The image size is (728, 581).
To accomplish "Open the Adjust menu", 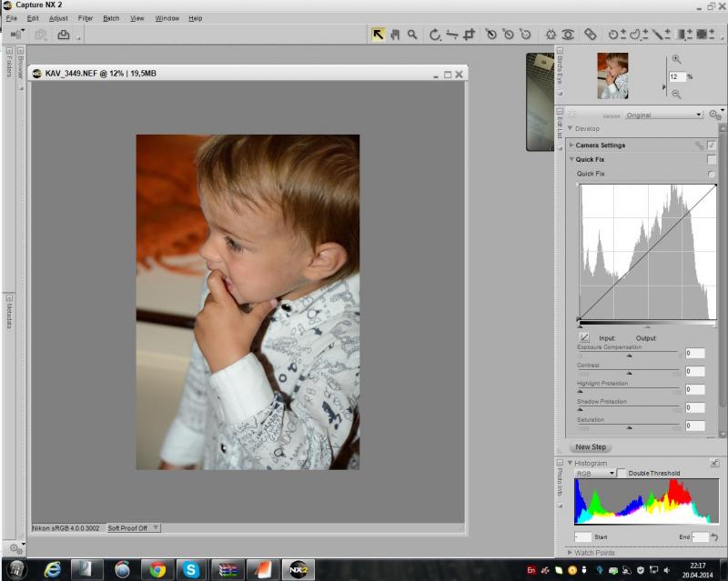I will (x=58, y=18).
